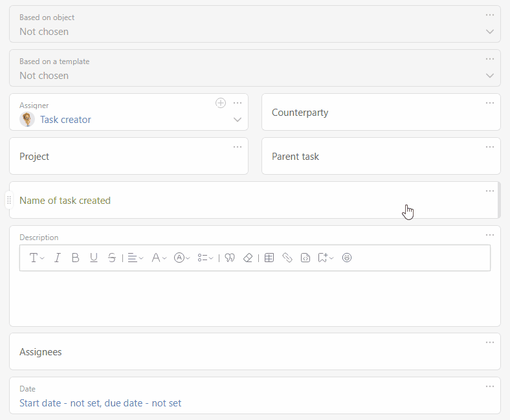Apply underline in the Description editor
The width and height of the screenshot is (510, 420).
(94, 258)
